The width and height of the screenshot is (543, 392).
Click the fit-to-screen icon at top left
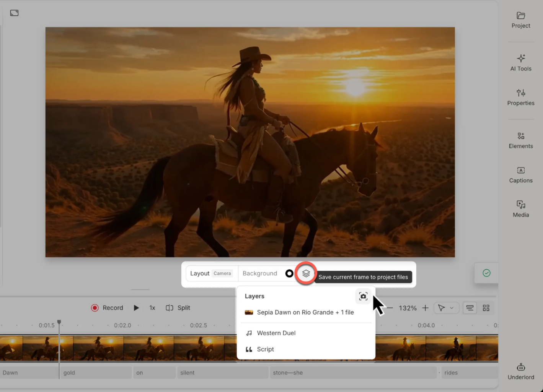(14, 13)
